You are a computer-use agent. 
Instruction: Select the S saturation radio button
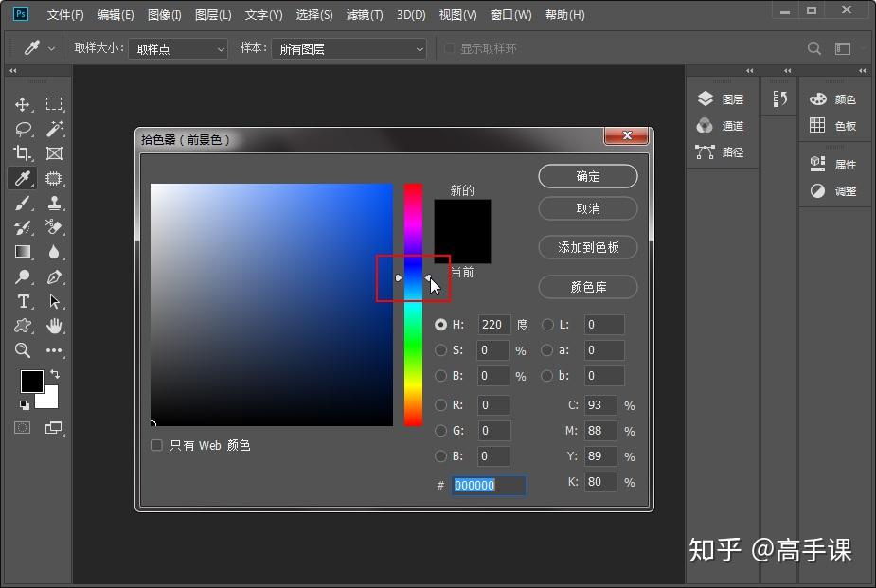(440, 350)
